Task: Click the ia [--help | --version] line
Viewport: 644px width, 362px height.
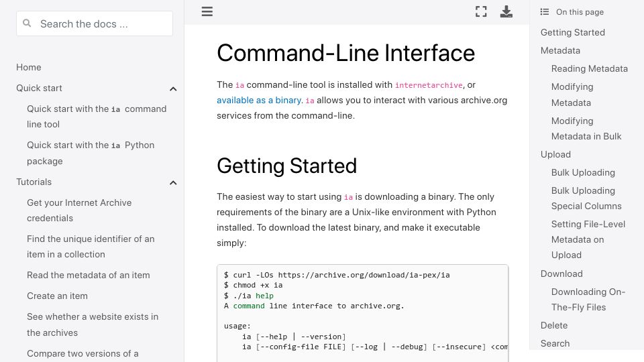Action: point(294,337)
